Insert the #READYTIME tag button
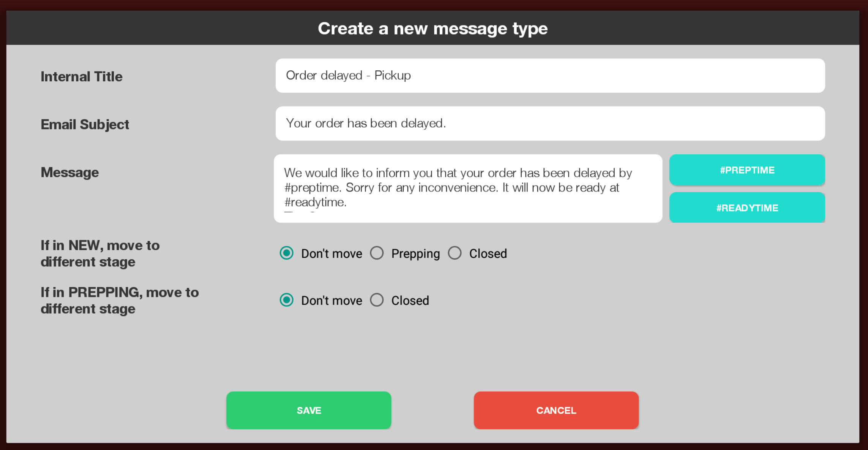 coord(747,208)
